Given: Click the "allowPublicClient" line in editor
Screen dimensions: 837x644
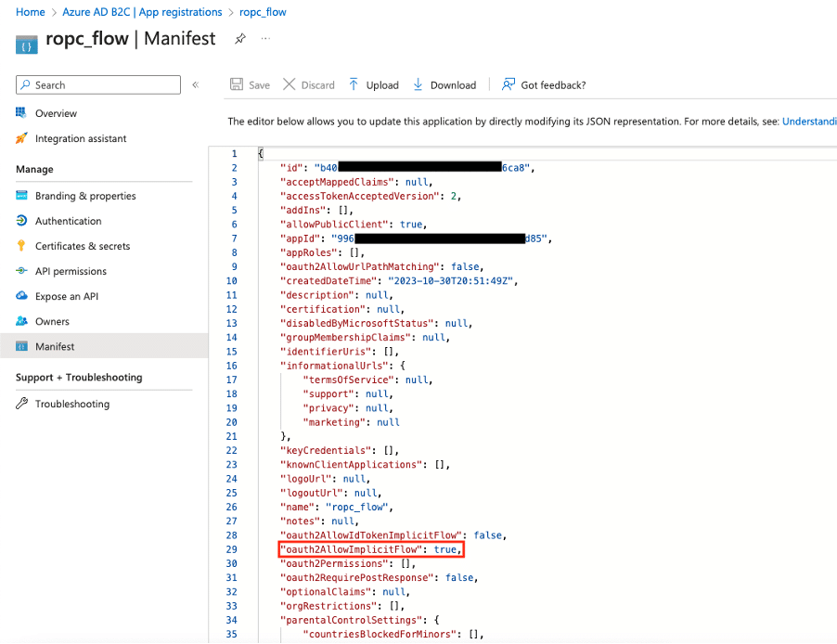Looking at the screenshot, I should click(354, 225).
